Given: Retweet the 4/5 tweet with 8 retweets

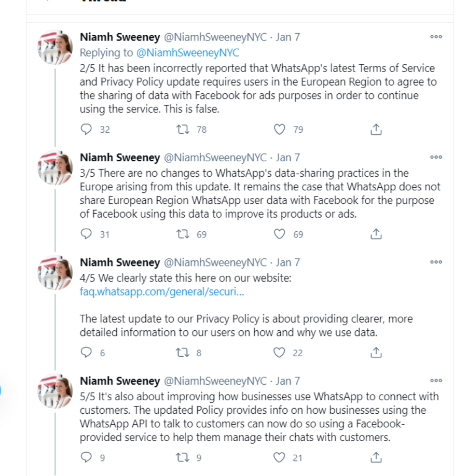Looking at the screenshot, I should (183, 353).
